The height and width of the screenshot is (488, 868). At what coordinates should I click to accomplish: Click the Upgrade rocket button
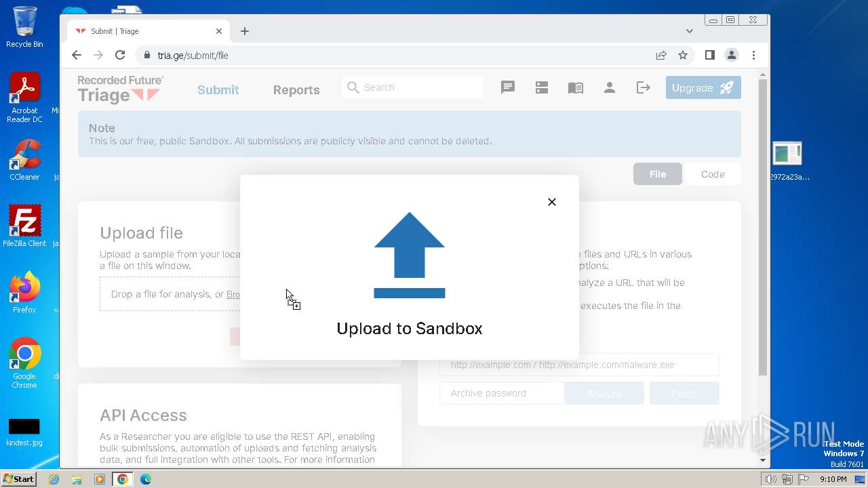point(703,88)
